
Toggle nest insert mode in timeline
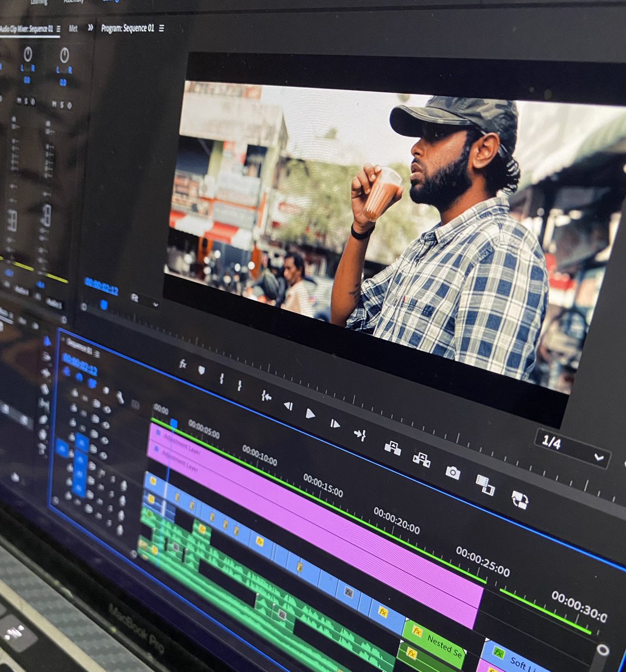coord(66,370)
